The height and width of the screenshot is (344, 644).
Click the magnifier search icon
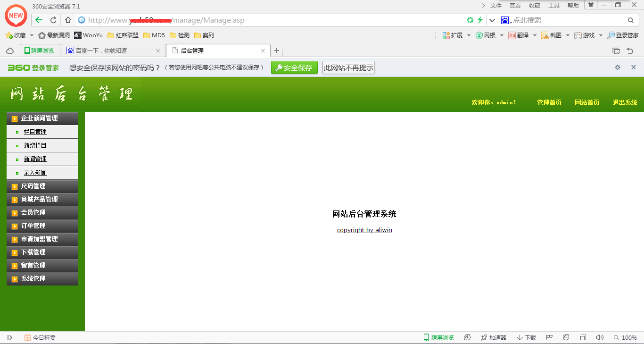point(631,20)
